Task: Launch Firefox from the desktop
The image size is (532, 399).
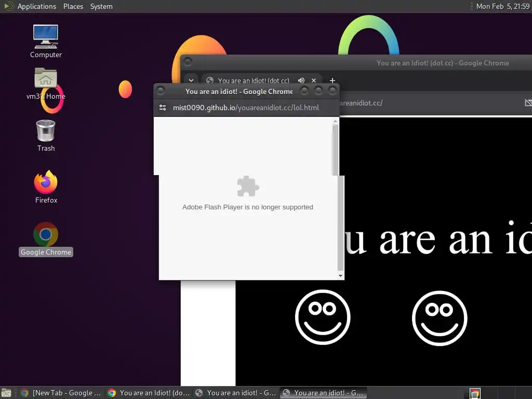Action: pos(46,187)
